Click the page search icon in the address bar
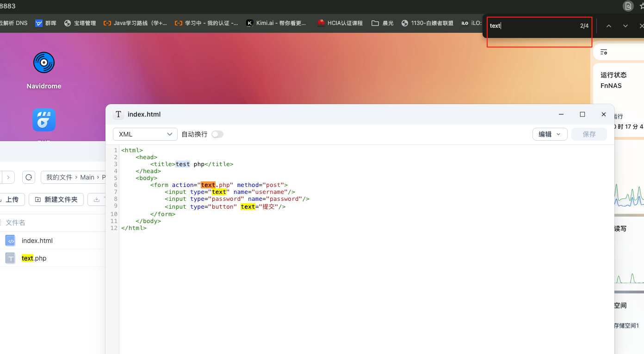This screenshot has width=644, height=354. pyautogui.click(x=628, y=6)
